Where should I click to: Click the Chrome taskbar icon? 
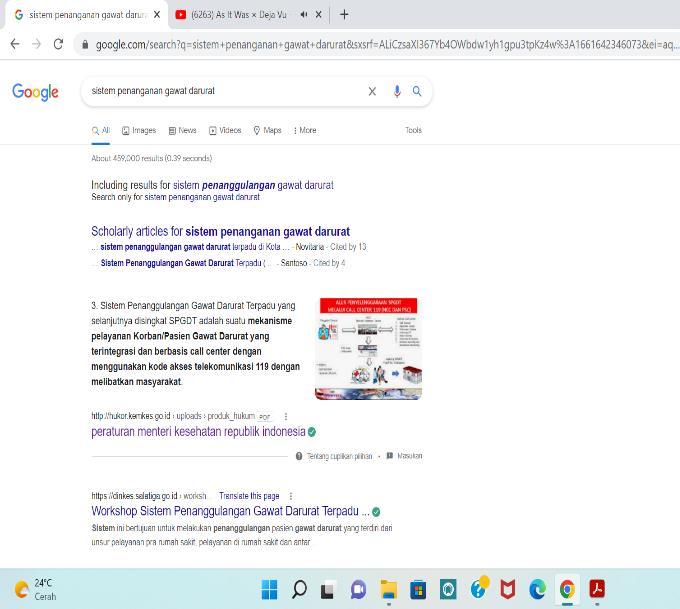tap(567, 589)
